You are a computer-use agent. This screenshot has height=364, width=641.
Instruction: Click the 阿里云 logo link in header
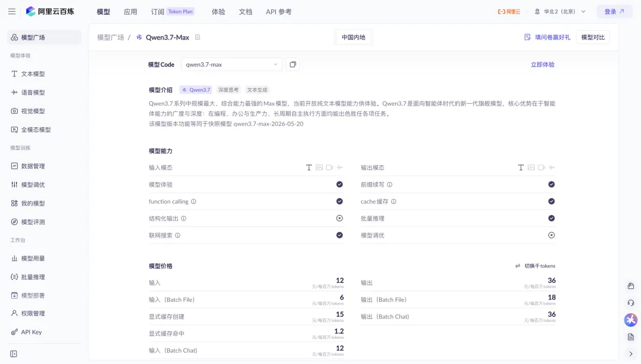(x=509, y=11)
